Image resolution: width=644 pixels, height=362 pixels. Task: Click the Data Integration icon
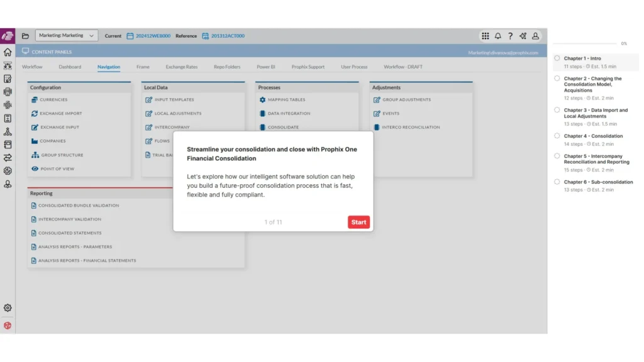point(262,113)
